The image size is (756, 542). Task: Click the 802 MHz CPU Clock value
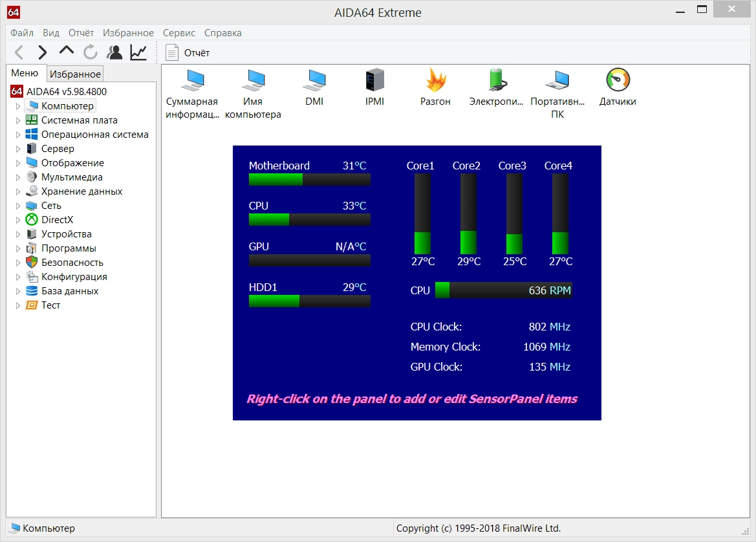(x=550, y=327)
